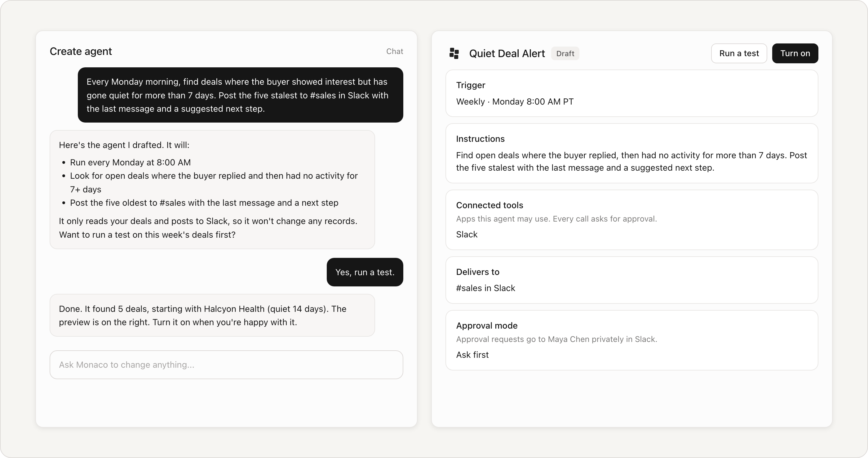Click the "Done. It found 5 deals" reply
Viewport: 868px width, 458px height.
212,315
